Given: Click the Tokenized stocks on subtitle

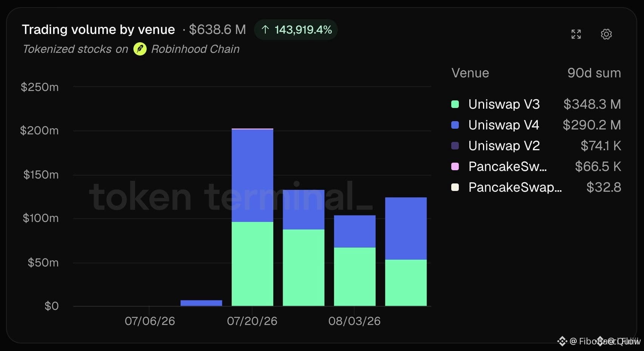Looking at the screenshot, I should coord(76,49).
